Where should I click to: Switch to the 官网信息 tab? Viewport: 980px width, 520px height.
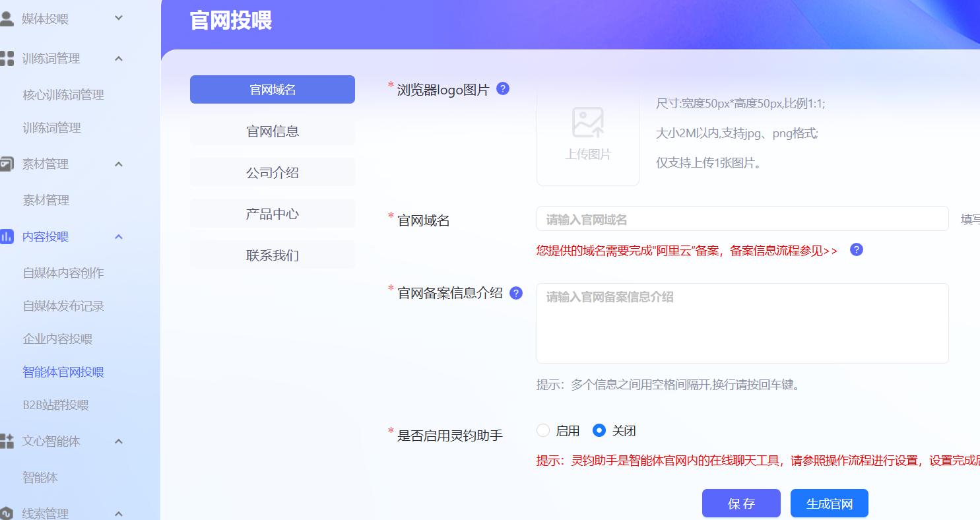(272, 131)
